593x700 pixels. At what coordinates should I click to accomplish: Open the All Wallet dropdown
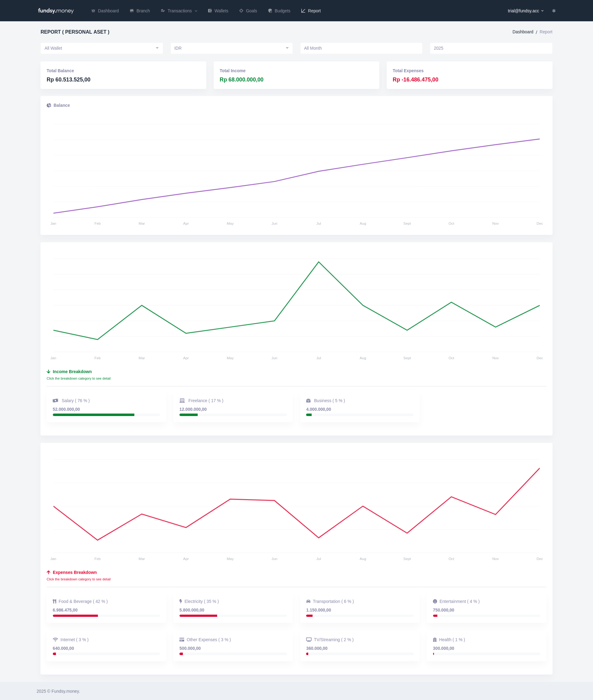[x=102, y=48]
